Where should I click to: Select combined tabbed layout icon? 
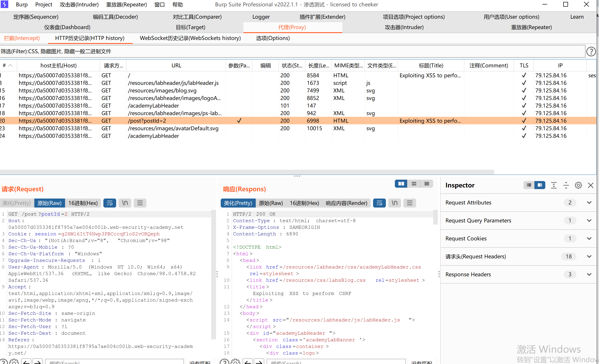426,184
